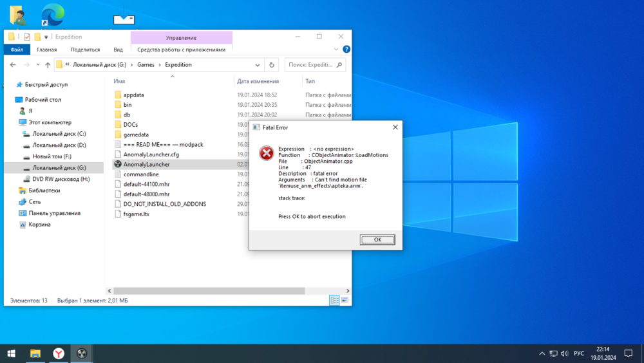This screenshot has height=363, width=644.
Task: Click the Anomaly radiation icon on taskbar
Action: coord(82,353)
